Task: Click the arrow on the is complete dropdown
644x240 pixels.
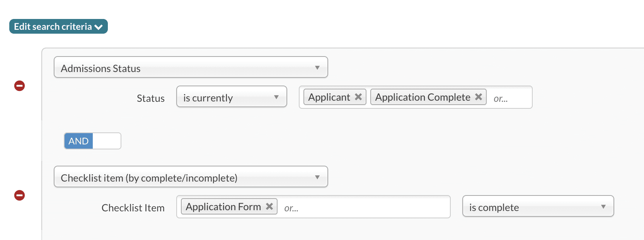Action: pyautogui.click(x=603, y=207)
